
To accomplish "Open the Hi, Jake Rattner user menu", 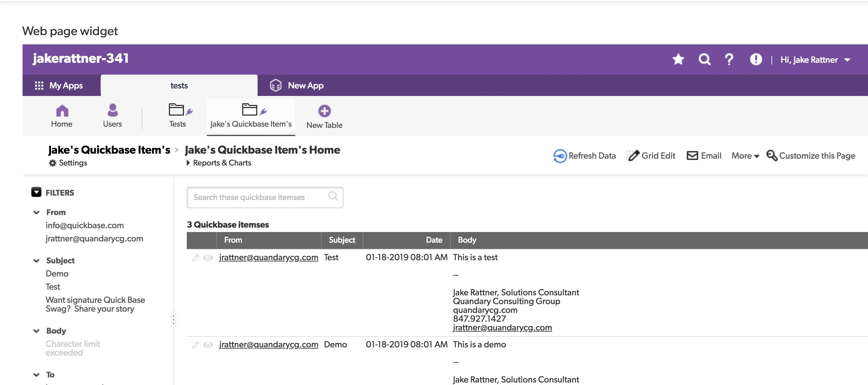I will (x=815, y=60).
